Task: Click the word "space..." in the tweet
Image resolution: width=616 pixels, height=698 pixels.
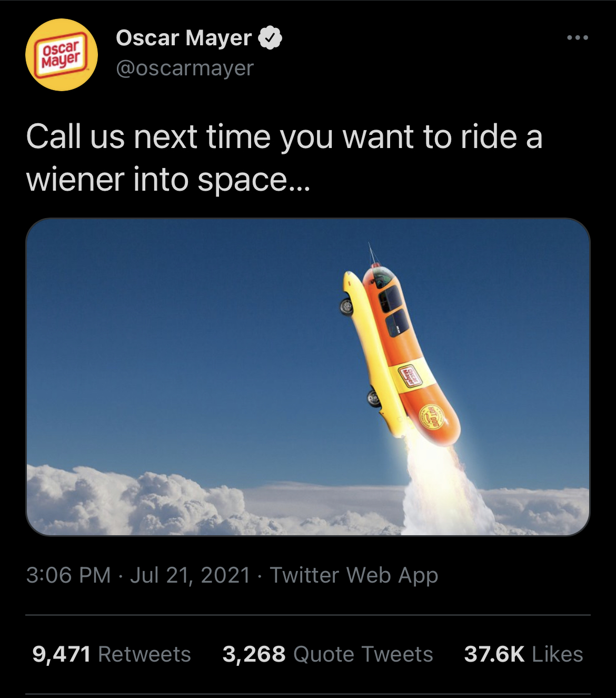Action: (x=254, y=180)
